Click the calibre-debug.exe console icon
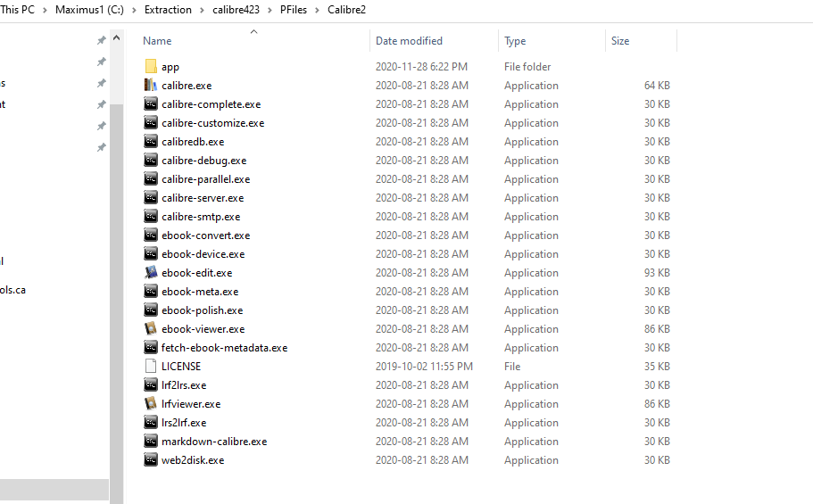Image resolution: width=813 pixels, height=504 pixels. (x=150, y=160)
